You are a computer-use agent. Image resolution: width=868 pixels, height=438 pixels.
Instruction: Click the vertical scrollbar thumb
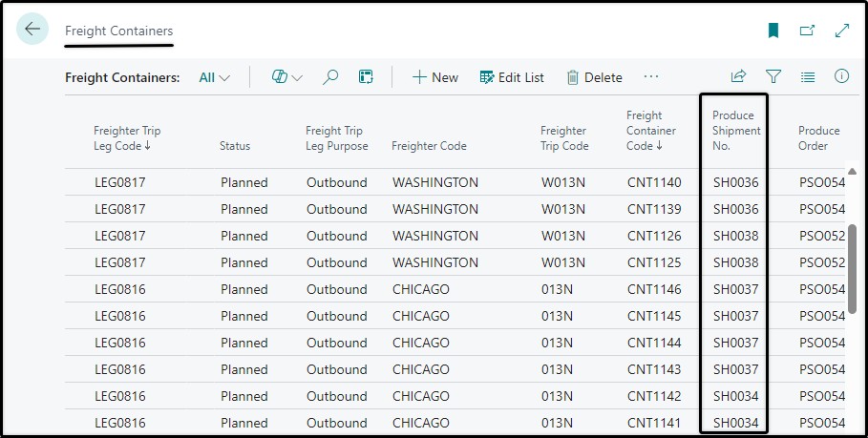[x=852, y=269]
